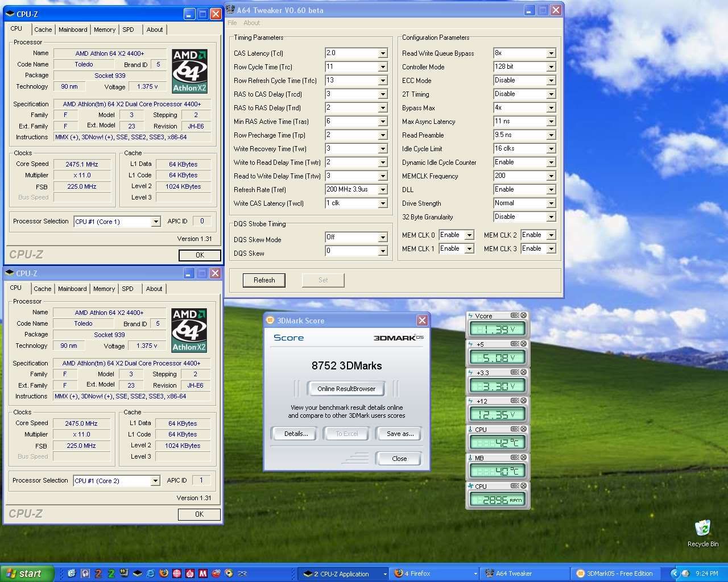This screenshot has height=582, width=728.
Task: Switch to the A64 Tweaker taskbar button
Action: click(526, 573)
